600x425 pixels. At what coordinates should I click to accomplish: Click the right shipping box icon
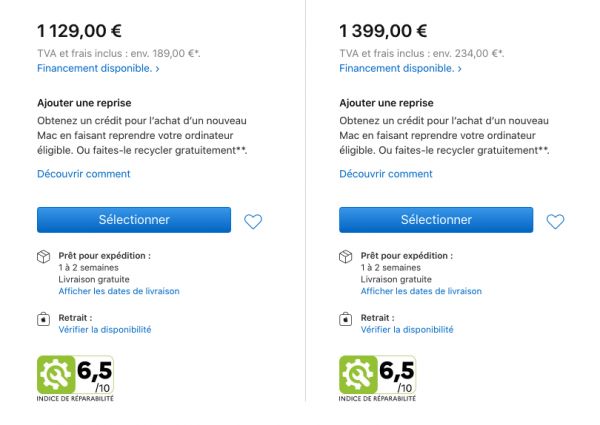point(345,256)
